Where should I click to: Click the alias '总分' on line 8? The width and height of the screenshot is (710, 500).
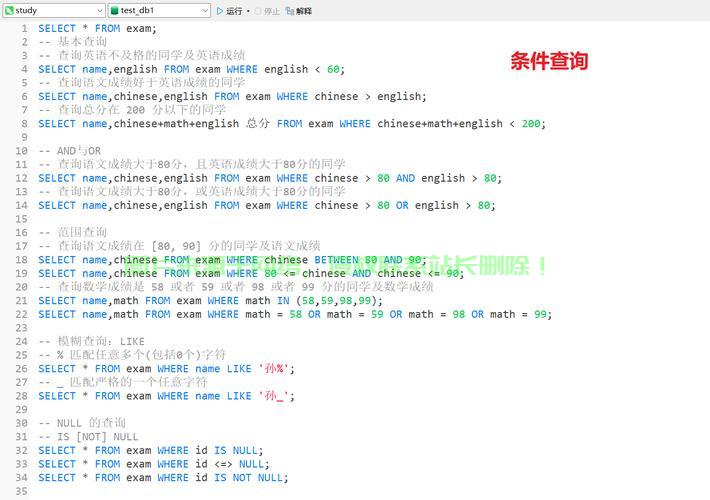tap(258, 124)
